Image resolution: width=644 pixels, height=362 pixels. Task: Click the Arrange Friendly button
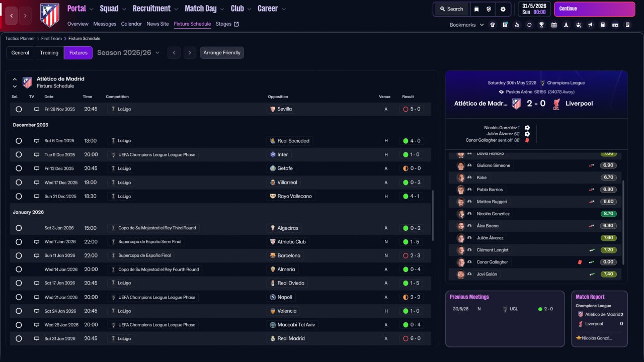(x=222, y=53)
